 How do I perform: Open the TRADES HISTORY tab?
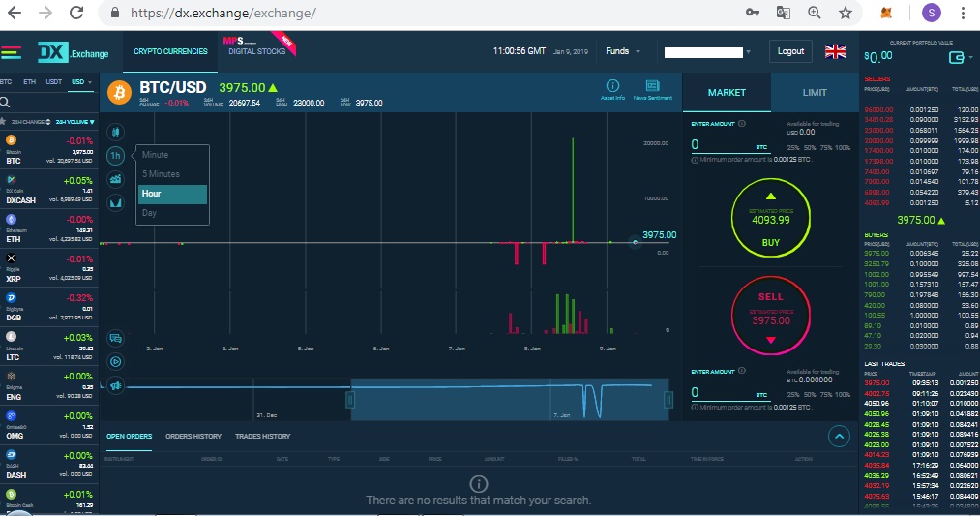tap(262, 436)
